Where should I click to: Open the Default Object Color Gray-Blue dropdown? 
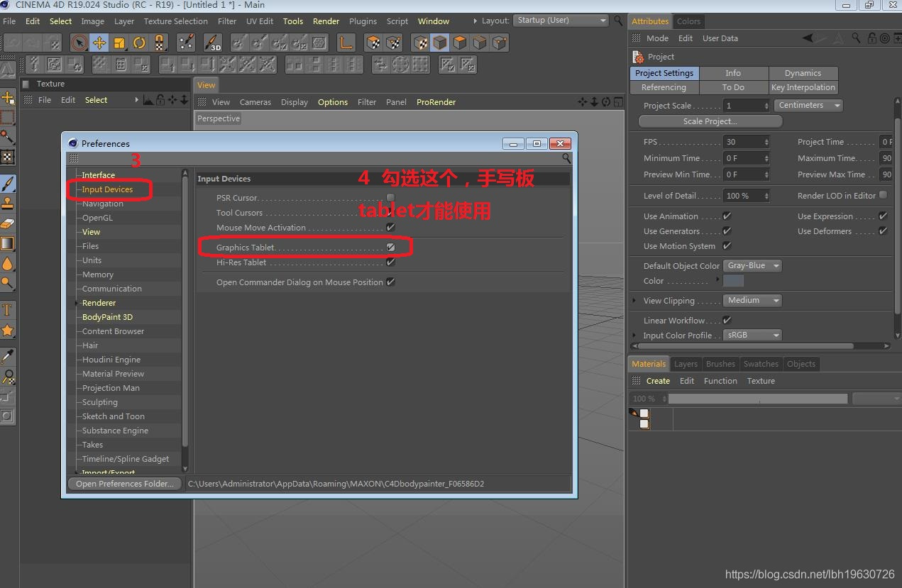[752, 265]
